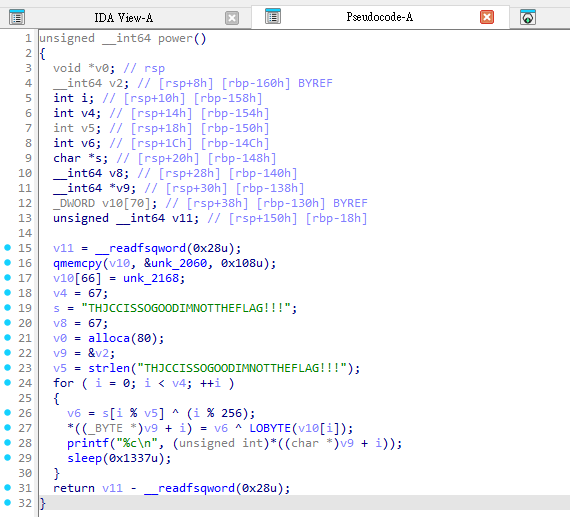Screen dimensions: 570x517
Task: Toggle breakpoint dot at line 24
Action: pos(7,383)
